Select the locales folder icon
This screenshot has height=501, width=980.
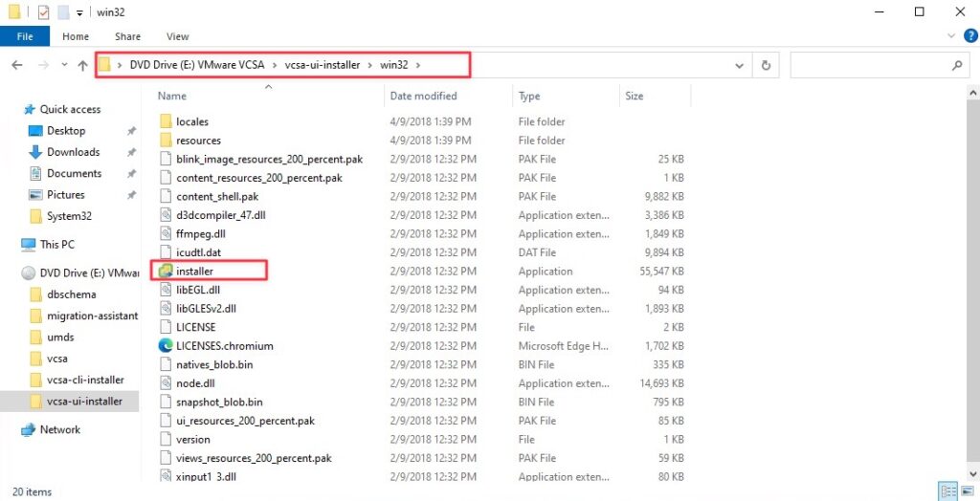165,121
